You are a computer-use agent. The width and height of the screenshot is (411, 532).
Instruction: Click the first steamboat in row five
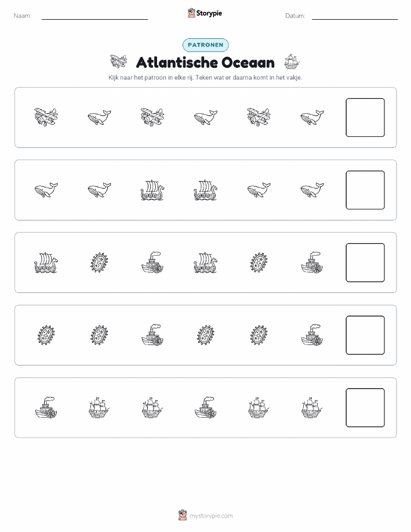46,407
